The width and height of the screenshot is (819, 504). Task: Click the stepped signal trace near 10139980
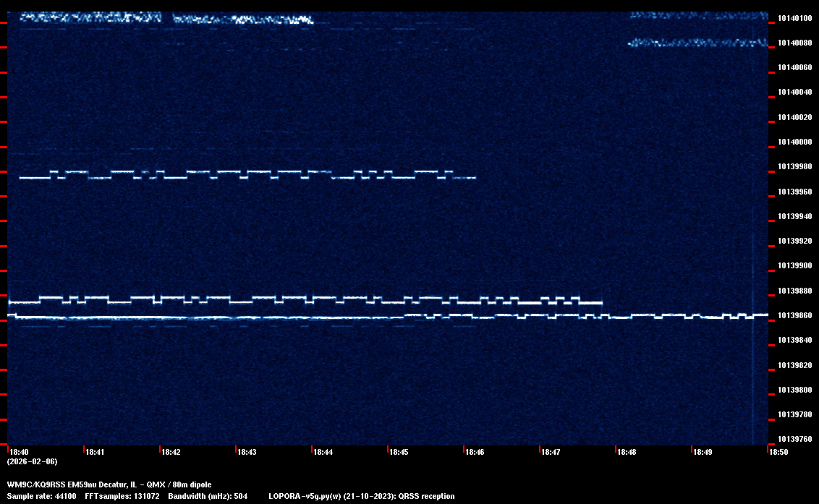246,174
